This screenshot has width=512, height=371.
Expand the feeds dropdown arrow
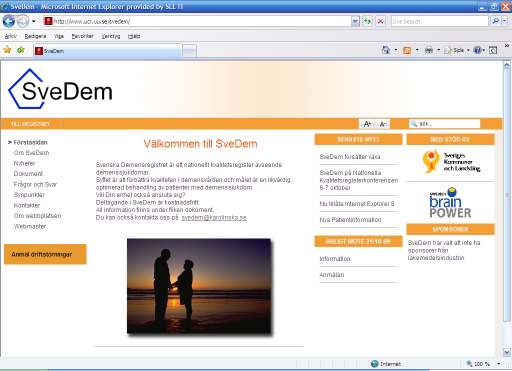tap(417, 50)
